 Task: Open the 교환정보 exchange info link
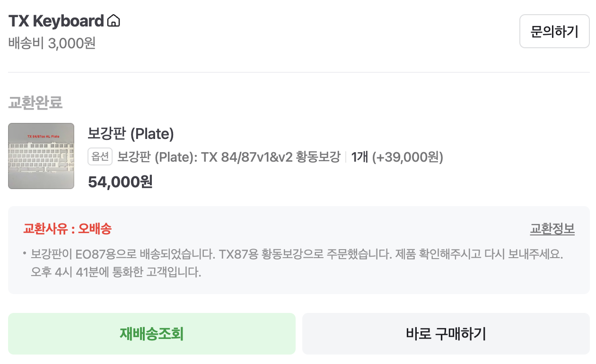[552, 229]
